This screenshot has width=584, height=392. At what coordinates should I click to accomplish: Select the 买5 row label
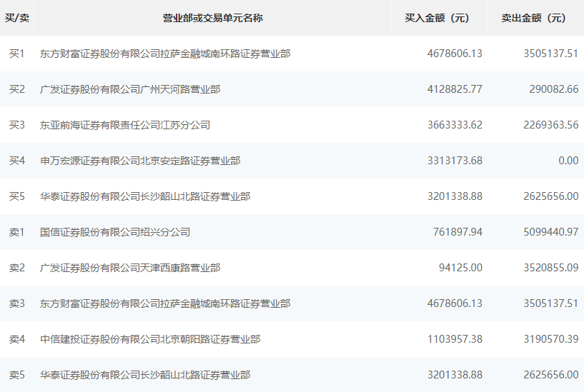16,196
